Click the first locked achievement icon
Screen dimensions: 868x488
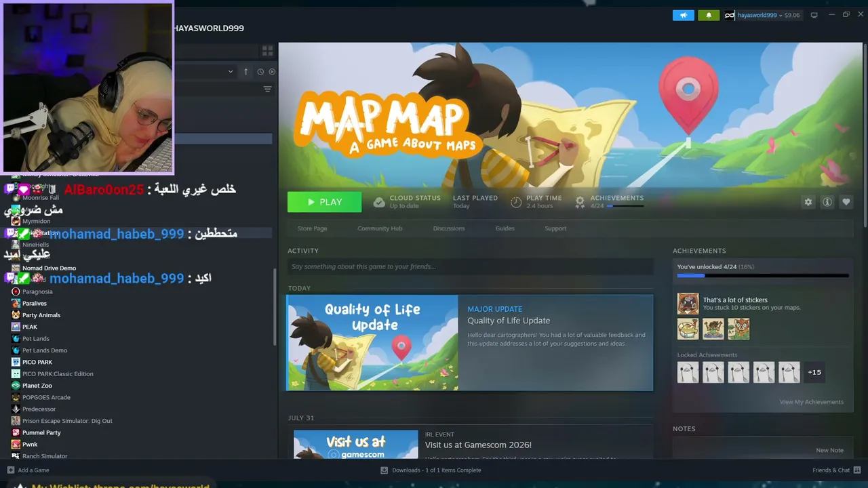(688, 372)
